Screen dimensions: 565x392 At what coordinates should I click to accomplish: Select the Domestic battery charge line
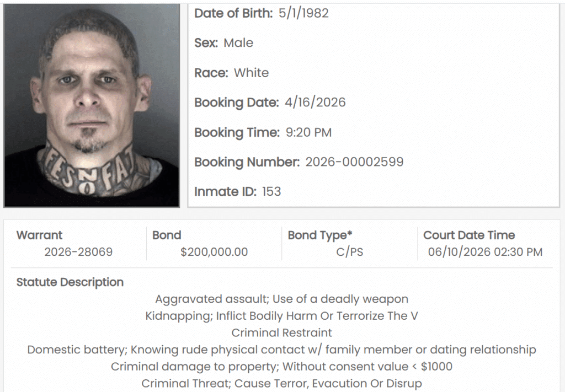click(x=282, y=350)
